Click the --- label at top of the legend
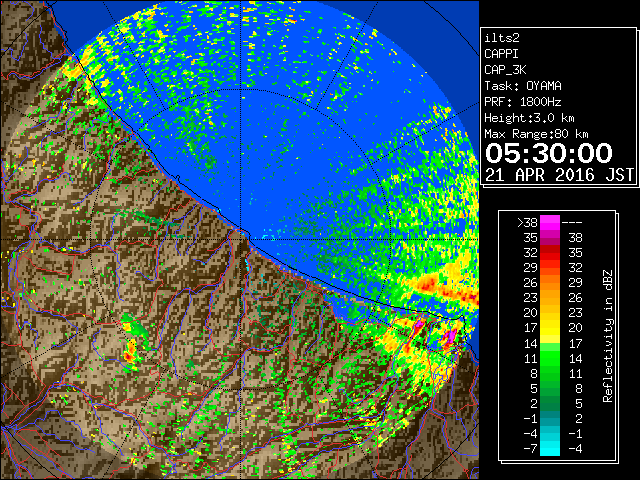Image resolution: width=640 pixels, height=480 pixels. [572, 223]
